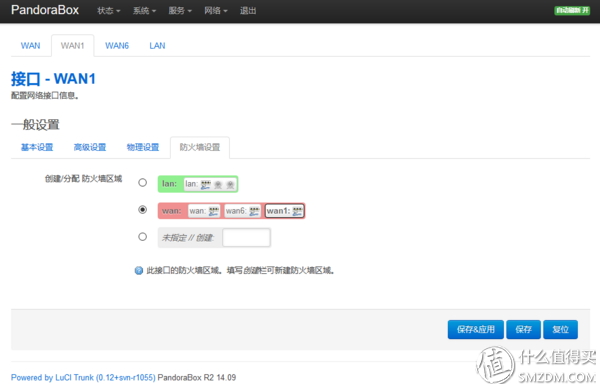Open the 防火墙设置 settings tab
600x389 pixels.
pos(200,147)
